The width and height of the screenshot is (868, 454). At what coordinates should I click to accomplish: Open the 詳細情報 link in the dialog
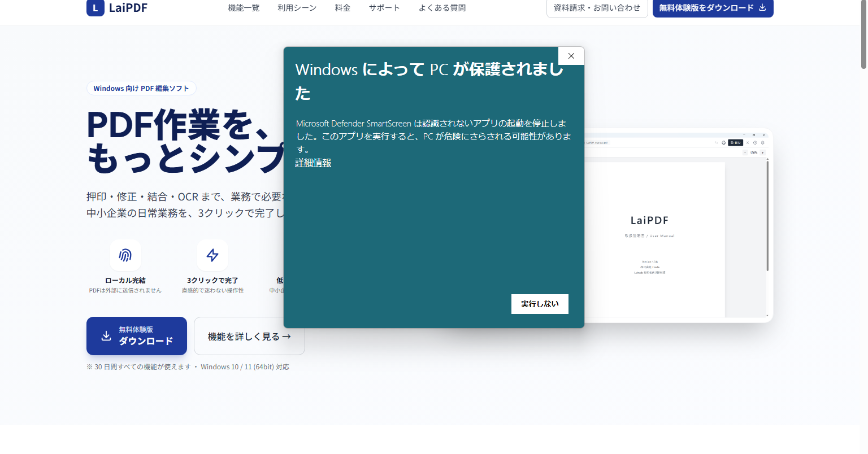(x=313, y=163)
